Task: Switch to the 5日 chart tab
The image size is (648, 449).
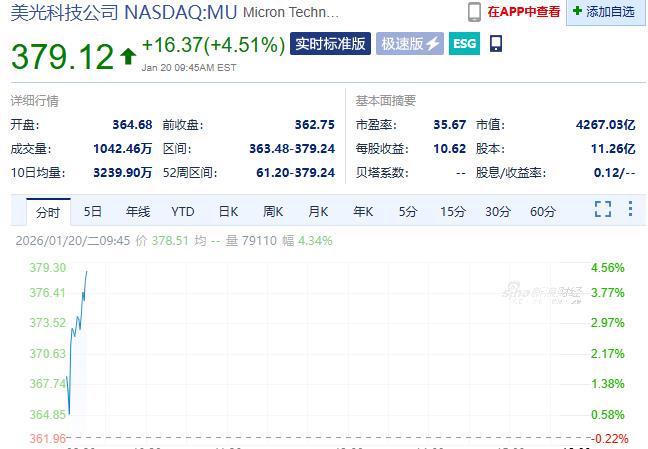Action: [x=93, y=212]
